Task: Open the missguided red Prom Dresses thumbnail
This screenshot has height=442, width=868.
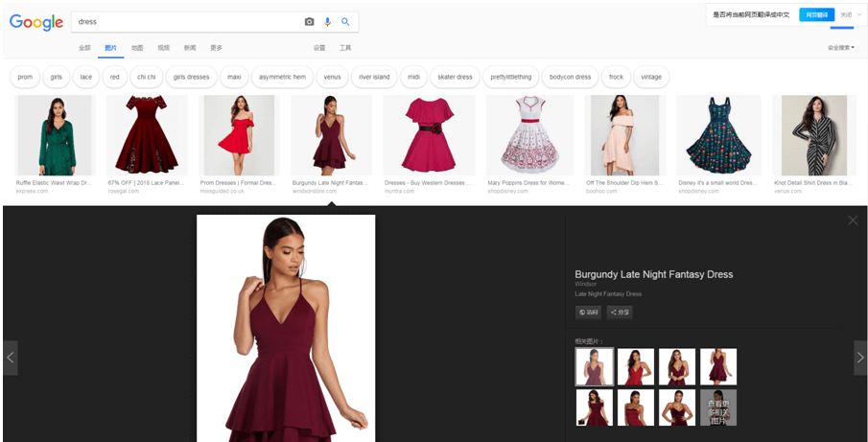Action: [x=239, y=135]
